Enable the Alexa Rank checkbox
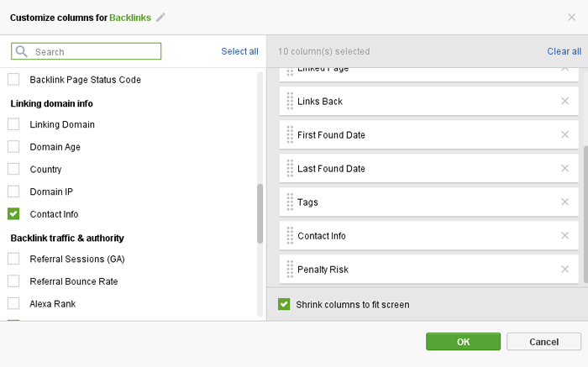The height and width of the screenshot is (367, 588). coord(13,303)
